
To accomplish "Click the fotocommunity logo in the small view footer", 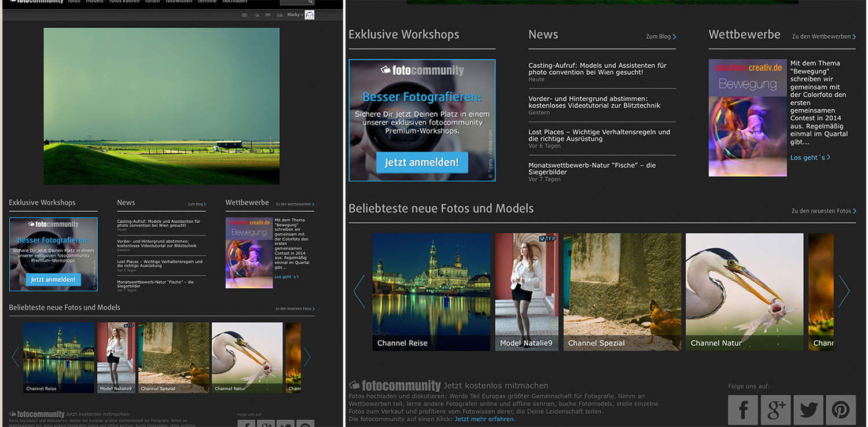I will [x=36, y=414].
